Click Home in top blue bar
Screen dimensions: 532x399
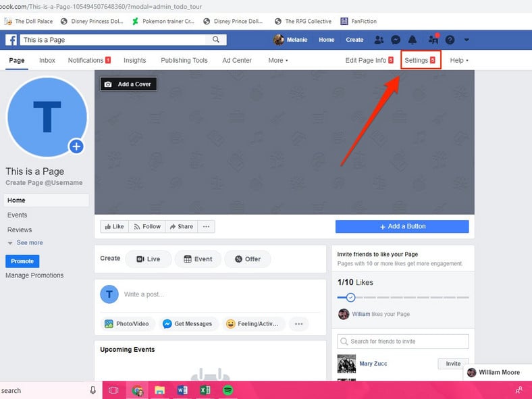[x=326, y=40]
